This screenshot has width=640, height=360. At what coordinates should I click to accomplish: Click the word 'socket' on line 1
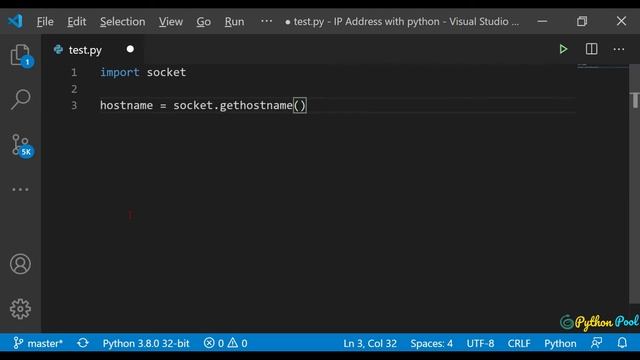pos(166,72)
